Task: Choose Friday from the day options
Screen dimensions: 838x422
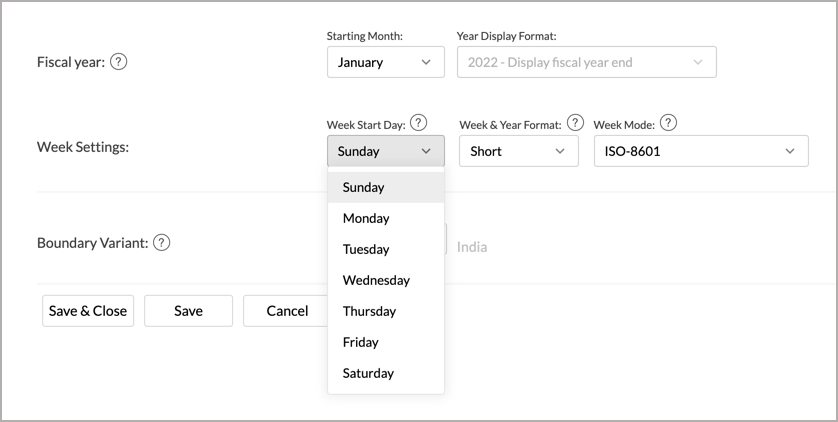Action: (386, 342)
